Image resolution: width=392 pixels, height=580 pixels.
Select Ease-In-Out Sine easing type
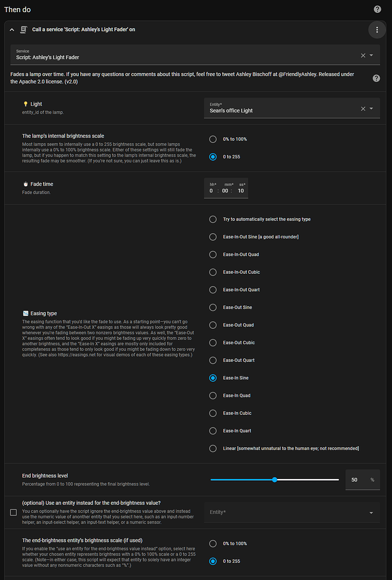point(213,237)
